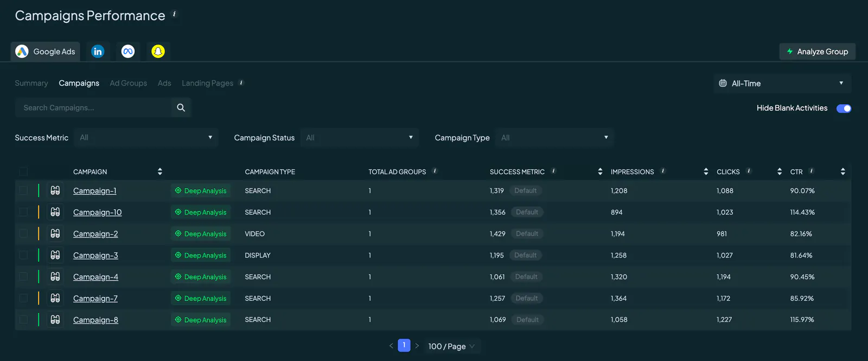Select the checkbox for Campaign-8

click(23, 320)
